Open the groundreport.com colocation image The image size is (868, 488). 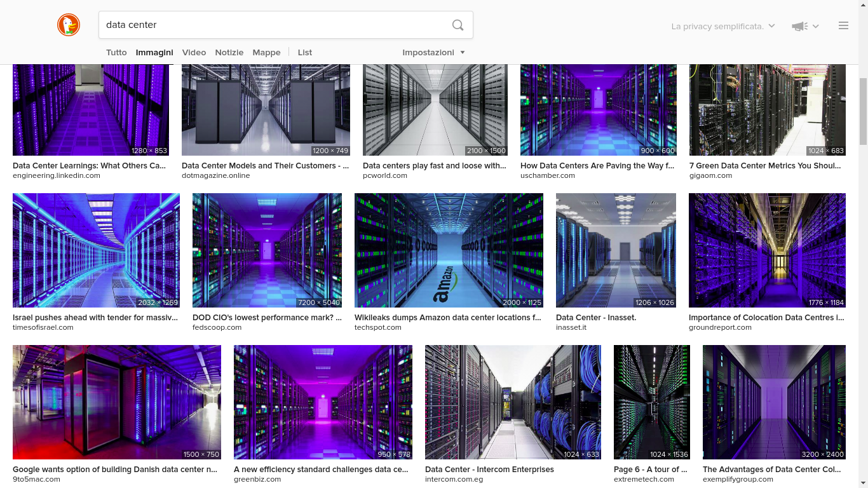767,250
